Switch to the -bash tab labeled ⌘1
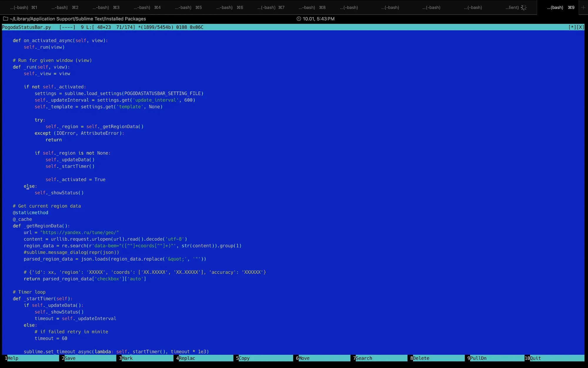The image size is (588, 368). pos(24,7)
